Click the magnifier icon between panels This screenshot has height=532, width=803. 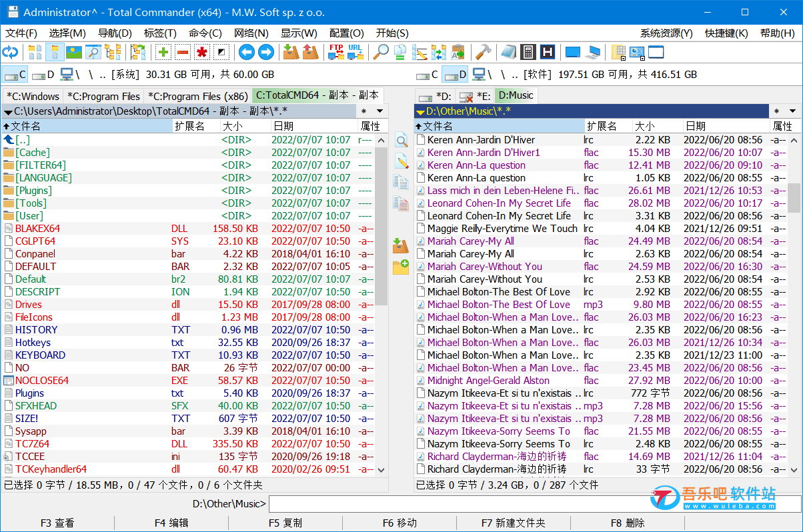tap(401, 141)
